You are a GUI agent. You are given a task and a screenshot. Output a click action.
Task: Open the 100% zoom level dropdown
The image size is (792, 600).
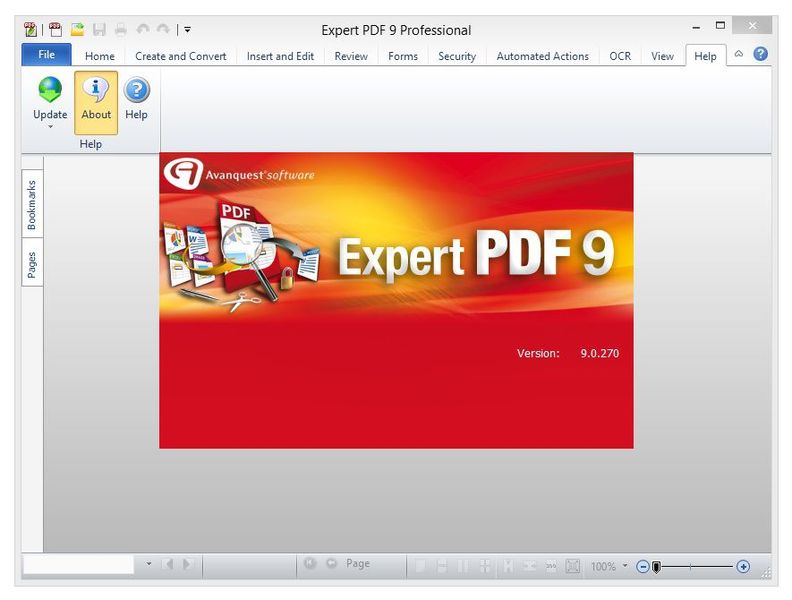[x=625, y=566]
